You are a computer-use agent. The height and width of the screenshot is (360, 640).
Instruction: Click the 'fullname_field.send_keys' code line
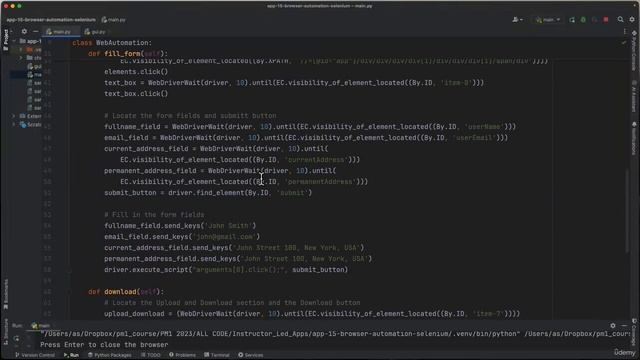click(180, 226)
